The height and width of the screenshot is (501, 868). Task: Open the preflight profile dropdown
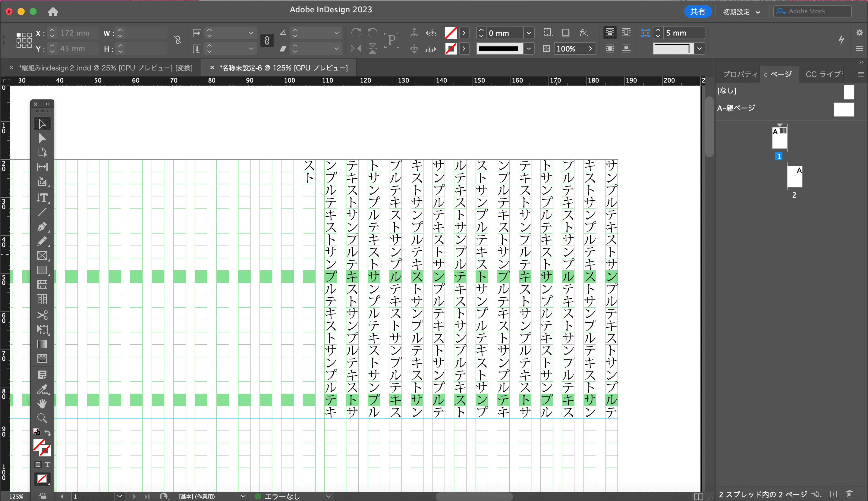(x=328, y=496)
